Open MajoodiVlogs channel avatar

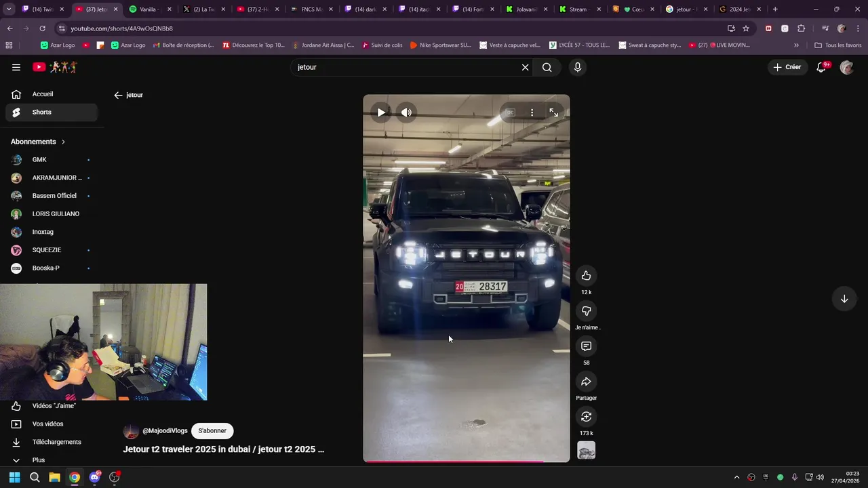[131, 431]
